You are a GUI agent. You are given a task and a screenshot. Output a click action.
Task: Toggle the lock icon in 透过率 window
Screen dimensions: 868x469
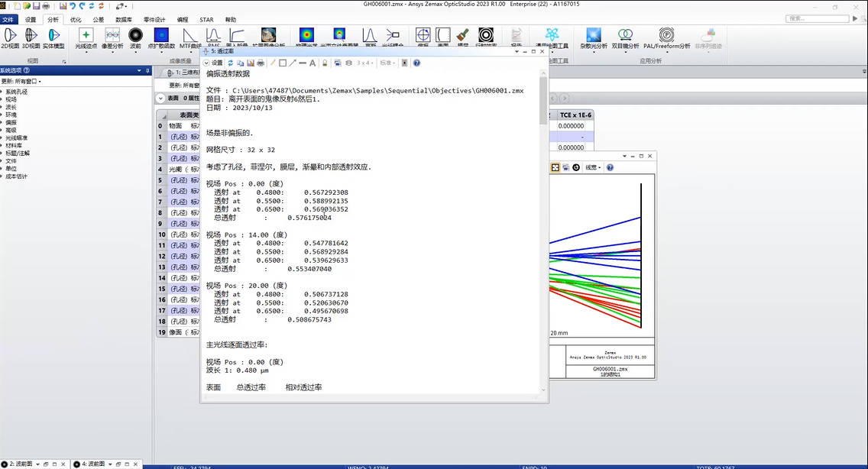click(325, 63)
